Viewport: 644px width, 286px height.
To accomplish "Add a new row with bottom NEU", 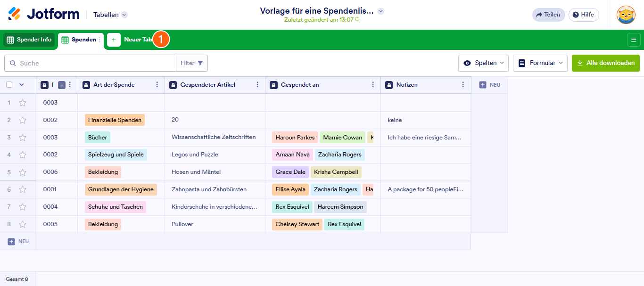I will pyautogui.click(x=18, y=241).
